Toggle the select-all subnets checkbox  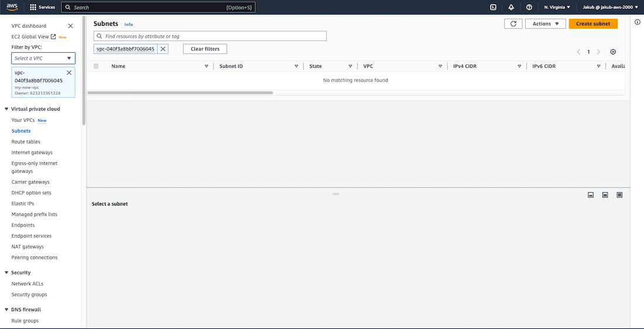96,66
